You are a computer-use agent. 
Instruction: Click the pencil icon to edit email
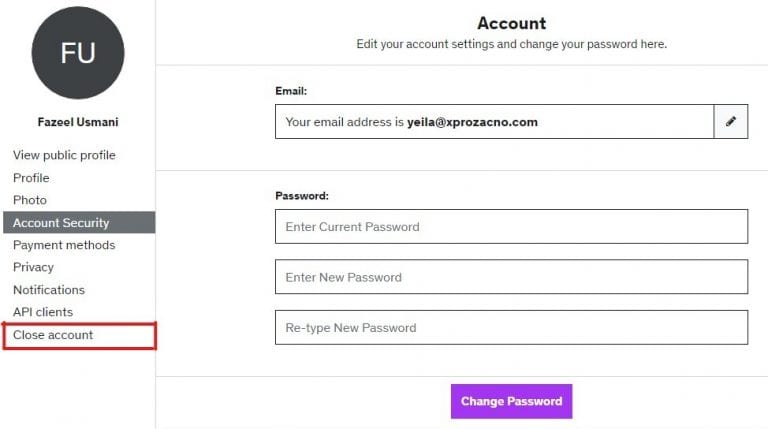tap(731, 122)
